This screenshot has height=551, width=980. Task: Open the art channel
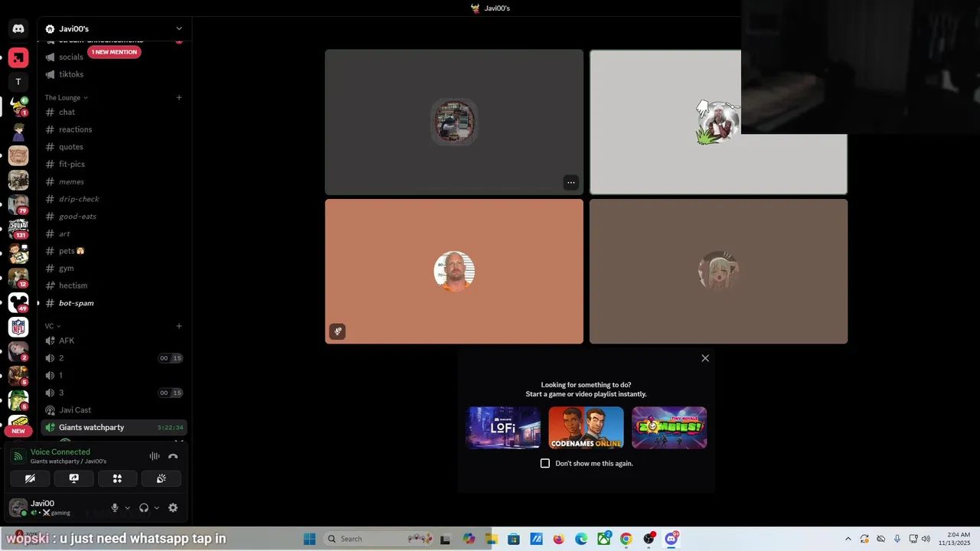click(x=114, y=233)
